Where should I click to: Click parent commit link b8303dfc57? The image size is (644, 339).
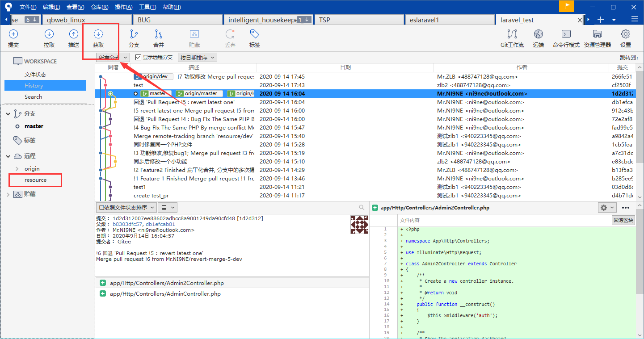tap(127, 224)
